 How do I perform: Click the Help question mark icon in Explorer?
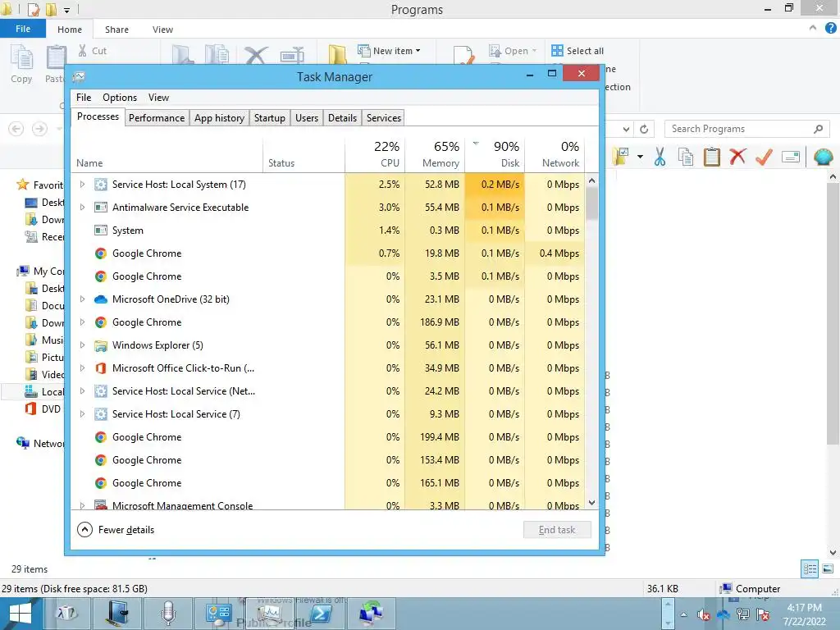click(x=830, y=28)
